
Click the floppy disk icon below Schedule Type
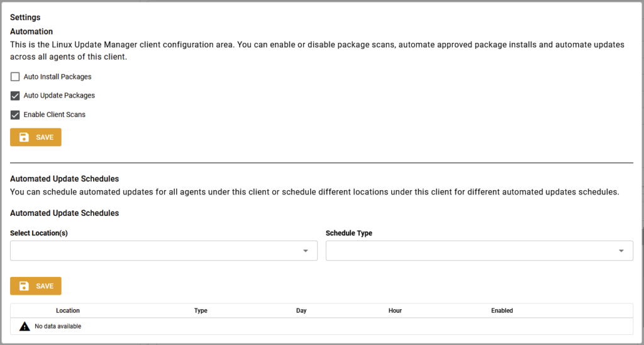tap(25, 286)
